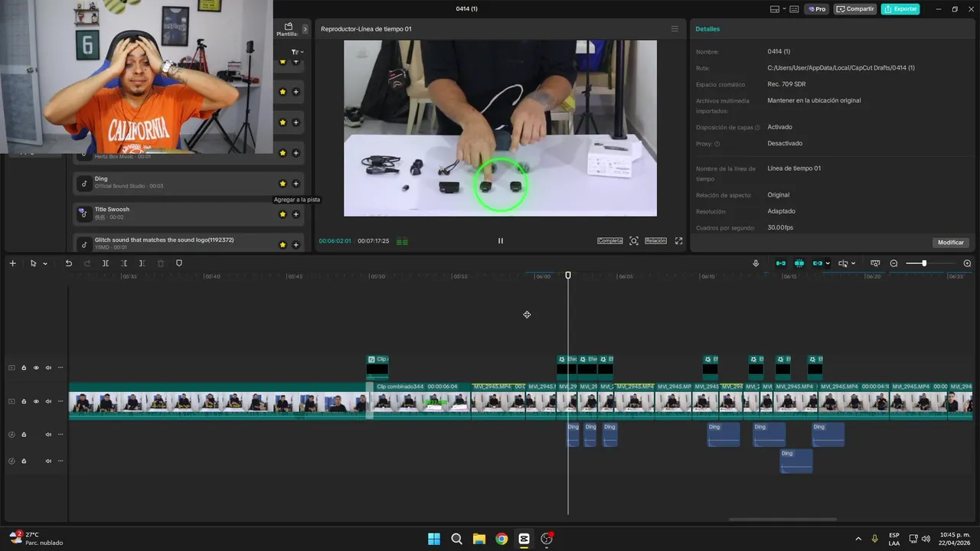Toggle clip linkage
This screenshot has width=980, height=551.
[x=818, y=263]
